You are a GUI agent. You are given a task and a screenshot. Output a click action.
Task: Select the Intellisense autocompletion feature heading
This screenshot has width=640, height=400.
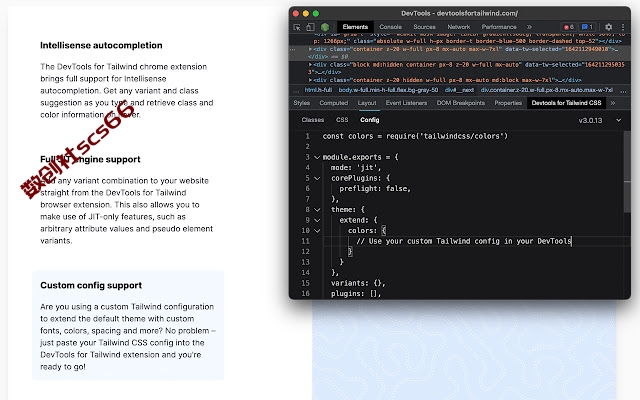coord(101,45)
